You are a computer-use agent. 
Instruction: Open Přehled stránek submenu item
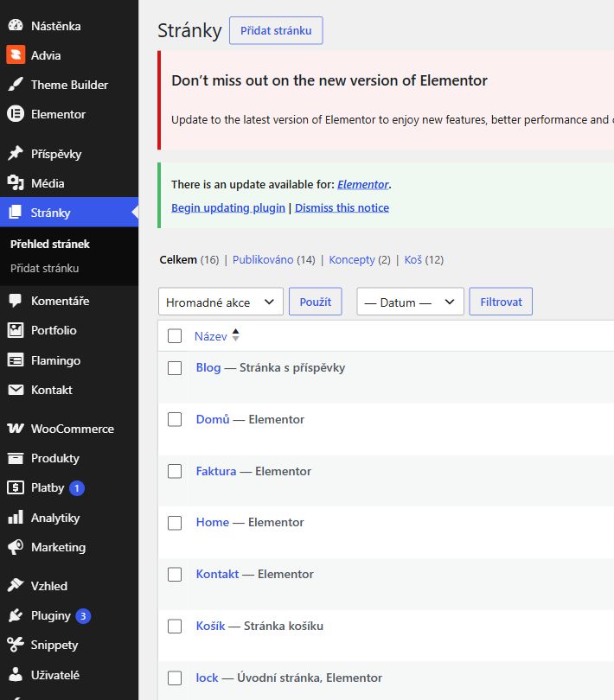point(50,244)
